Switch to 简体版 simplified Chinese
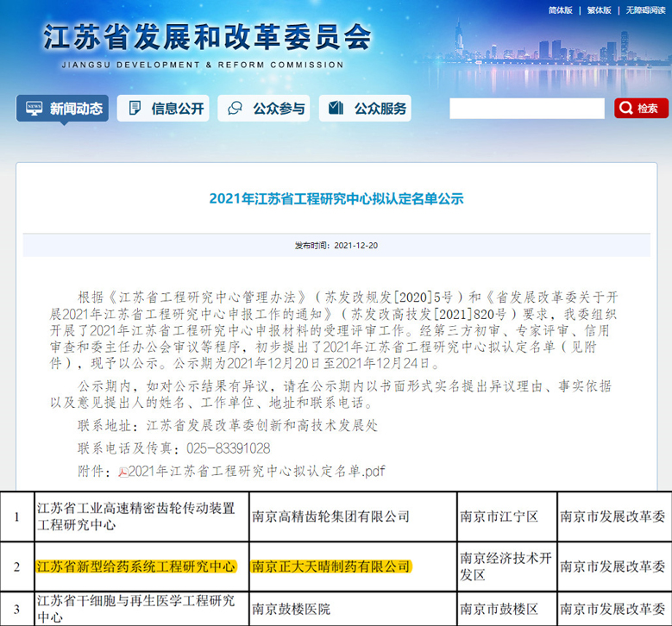The height and width of the screenshot is (626, 672). pos(560,10)
